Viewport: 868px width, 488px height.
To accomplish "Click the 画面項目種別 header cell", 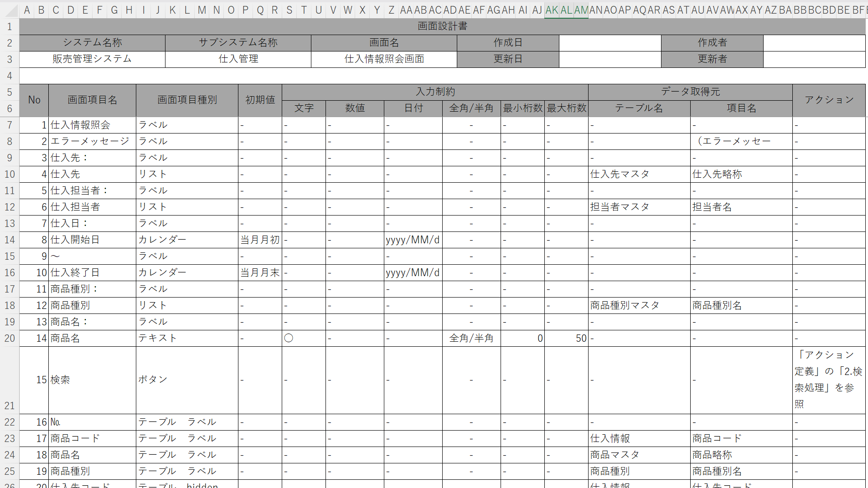I will pos(187,100).
